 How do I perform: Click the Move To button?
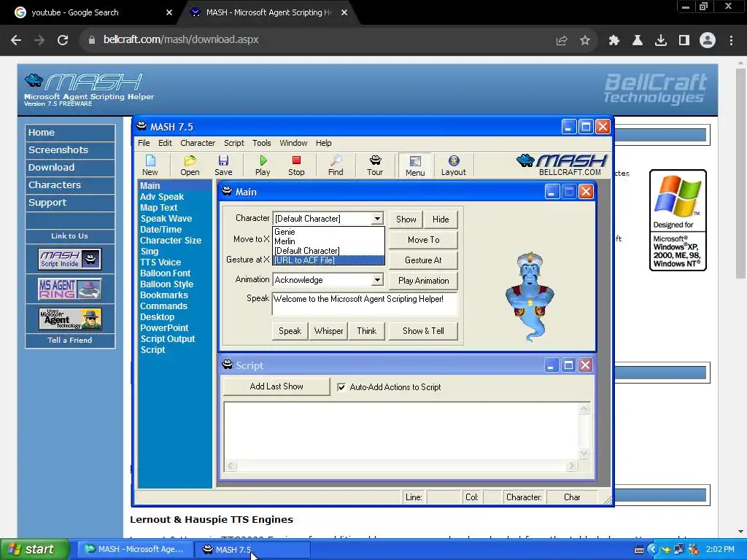[x=424, y=239]
